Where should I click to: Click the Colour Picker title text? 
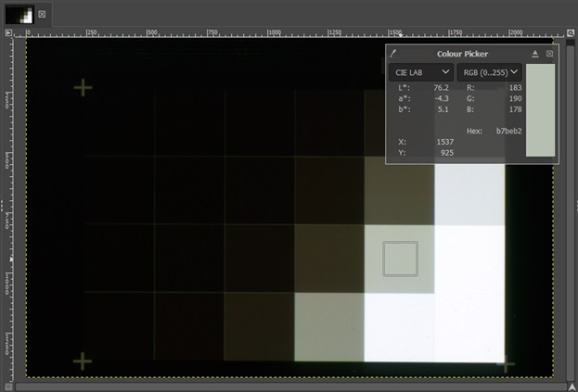point(462,54)
